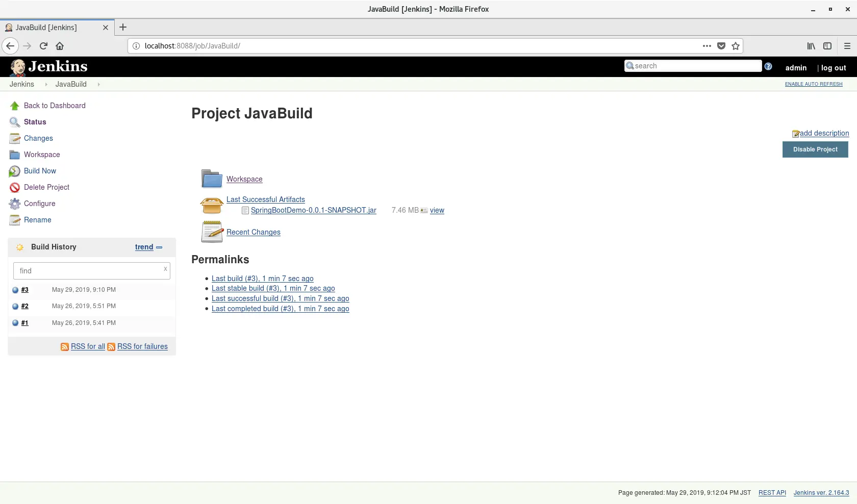Click the Rename notepad icon in the sidebar
857x504 pixels.
click(14, 220)
